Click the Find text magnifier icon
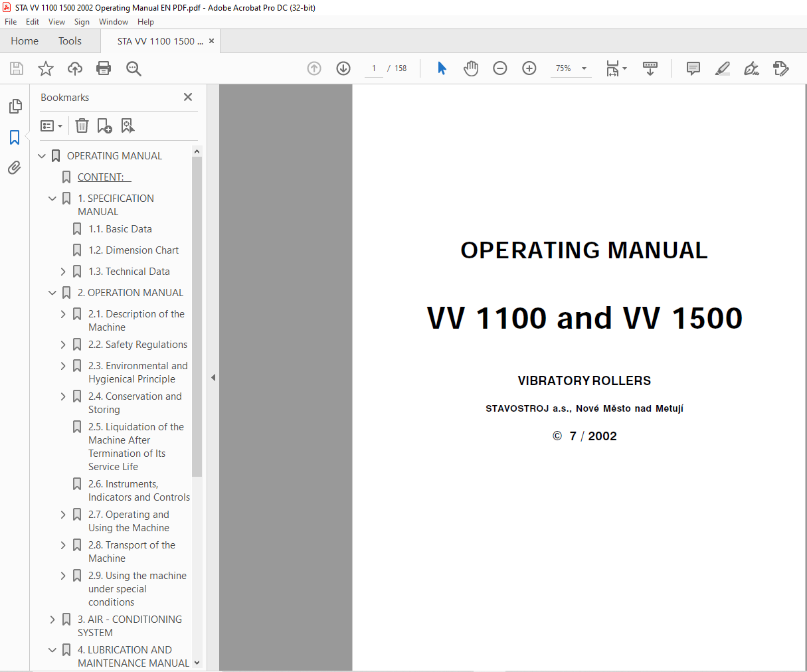This screenshot has height=672, width=807. pyautogui.click(x=134, y=68)
